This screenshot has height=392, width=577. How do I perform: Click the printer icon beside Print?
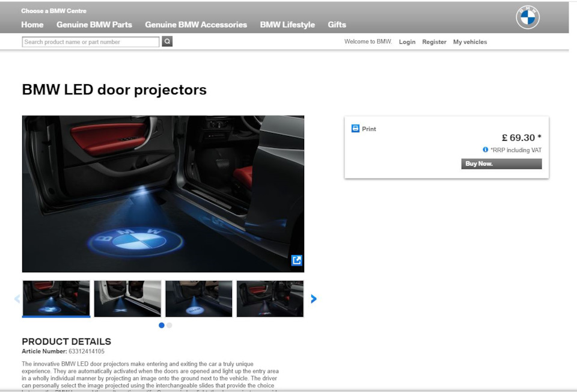point(355,129)
